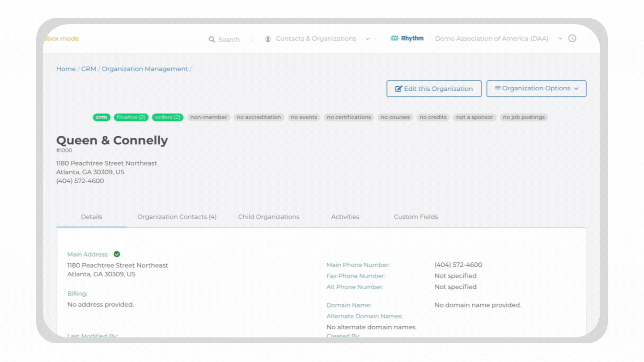644x362 pixels.
Task: Select the Details tab
Action: pos(91,217)
